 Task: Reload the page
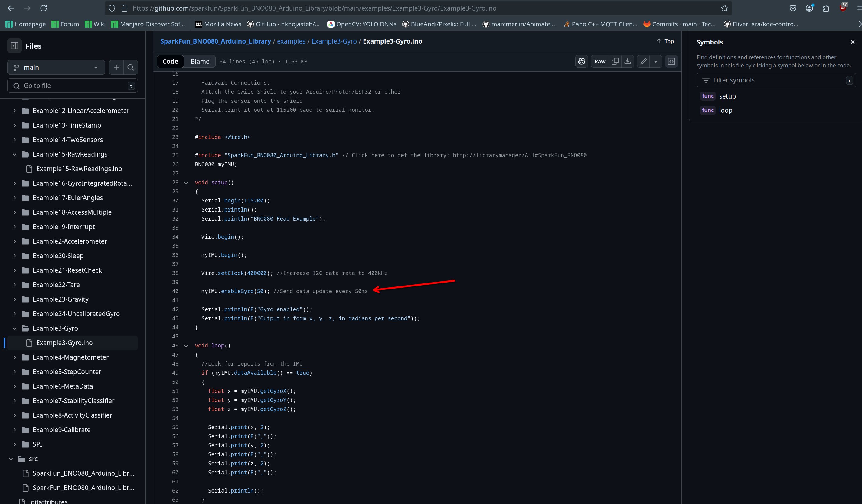click(44, 8)
